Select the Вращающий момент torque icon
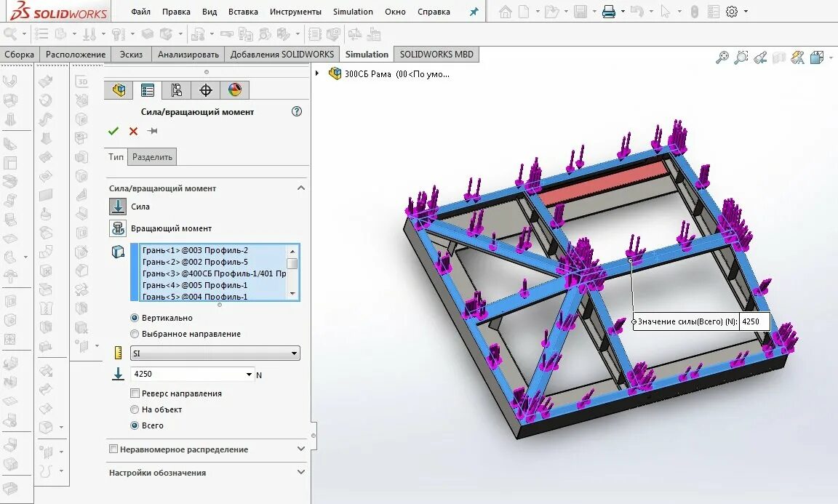The width and height of the screenshot is (838, 504). tap(118, 228)
